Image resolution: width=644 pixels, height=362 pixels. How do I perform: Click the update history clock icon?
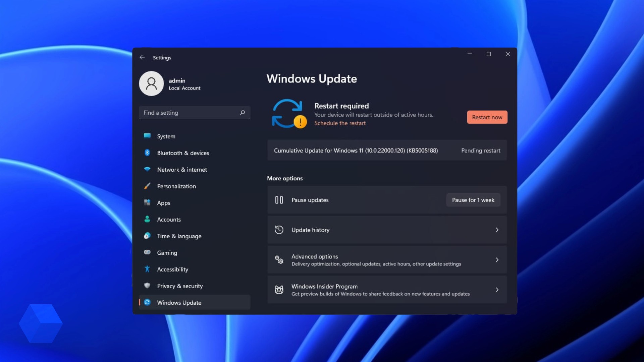point(279,230)
